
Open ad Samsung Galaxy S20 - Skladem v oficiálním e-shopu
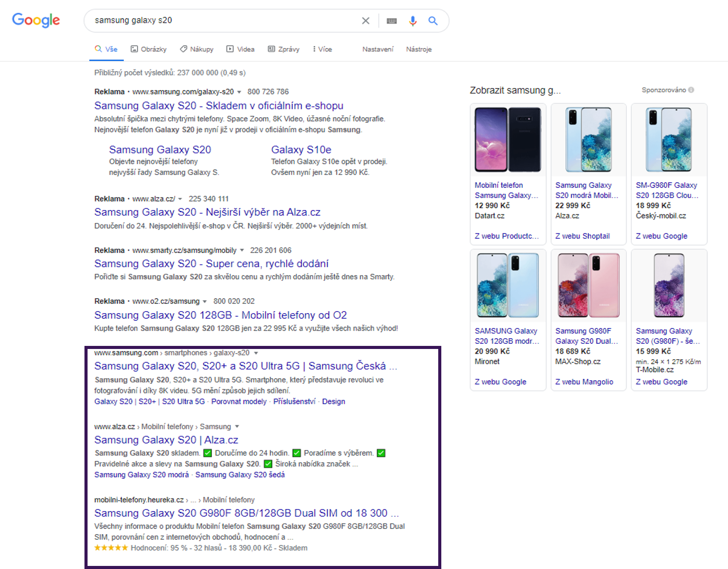click(x=219, y=106)
